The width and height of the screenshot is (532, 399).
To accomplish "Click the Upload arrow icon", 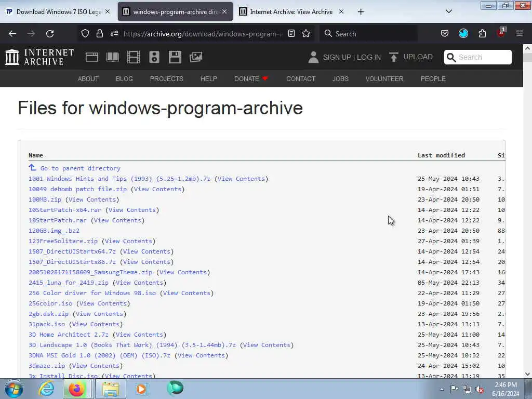I will pos(394,57).
